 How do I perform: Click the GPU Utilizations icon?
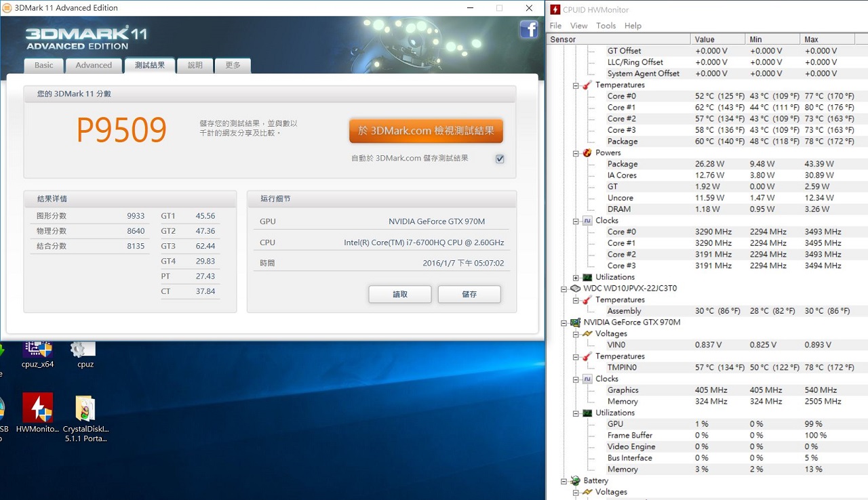pyautogui.click(x=587, y=413)
